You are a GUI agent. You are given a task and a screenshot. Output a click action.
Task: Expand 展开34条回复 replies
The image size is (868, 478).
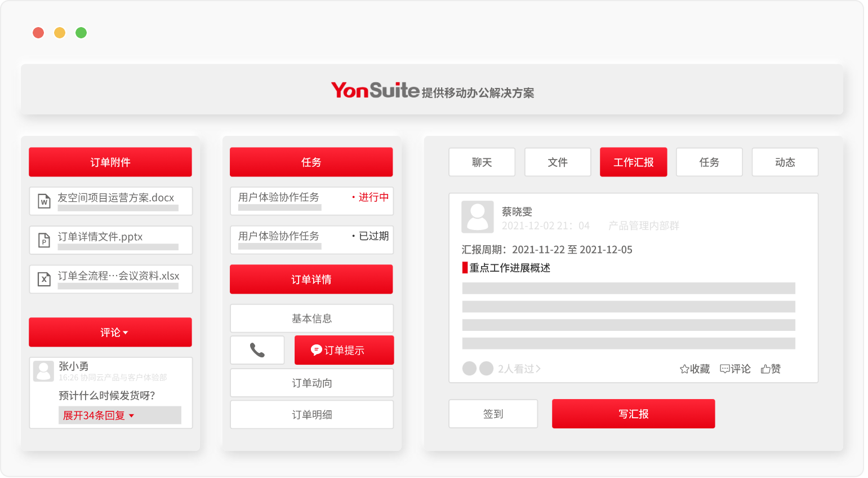[99, 415]
